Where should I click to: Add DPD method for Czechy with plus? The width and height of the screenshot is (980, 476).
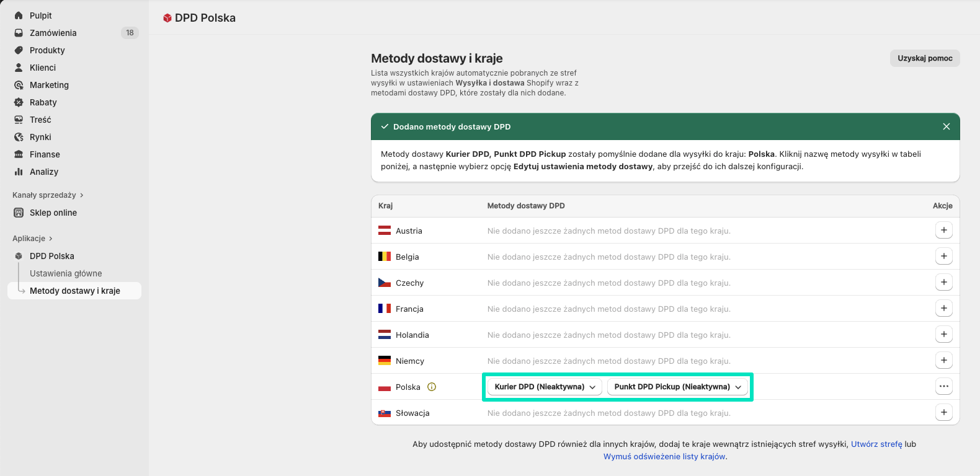[x=943, y=283]
